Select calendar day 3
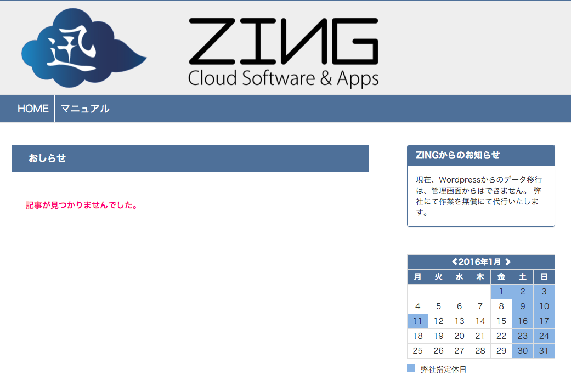The width and height of the screenshot is (571, 392). pyautogui.click(x=544, y=292)
